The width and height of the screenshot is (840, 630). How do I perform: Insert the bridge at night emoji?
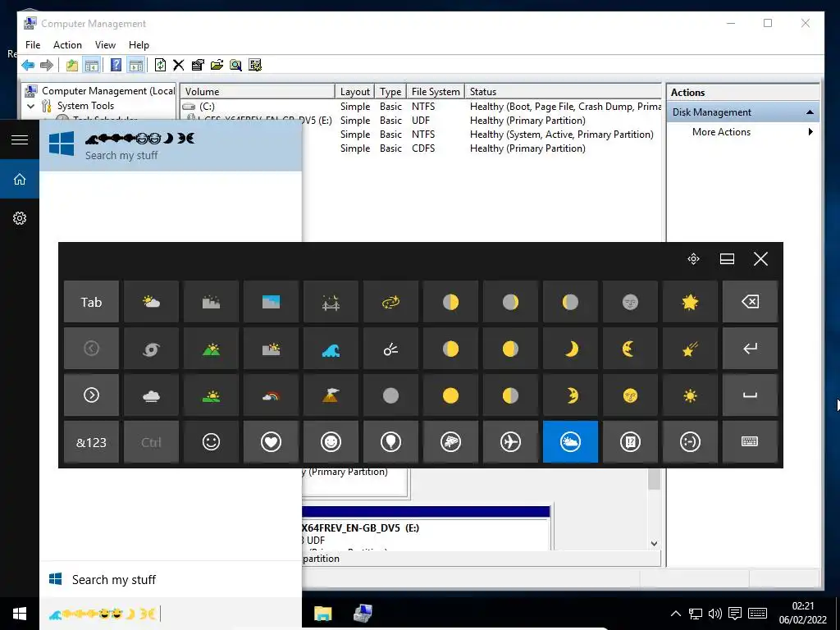[331, 302]
